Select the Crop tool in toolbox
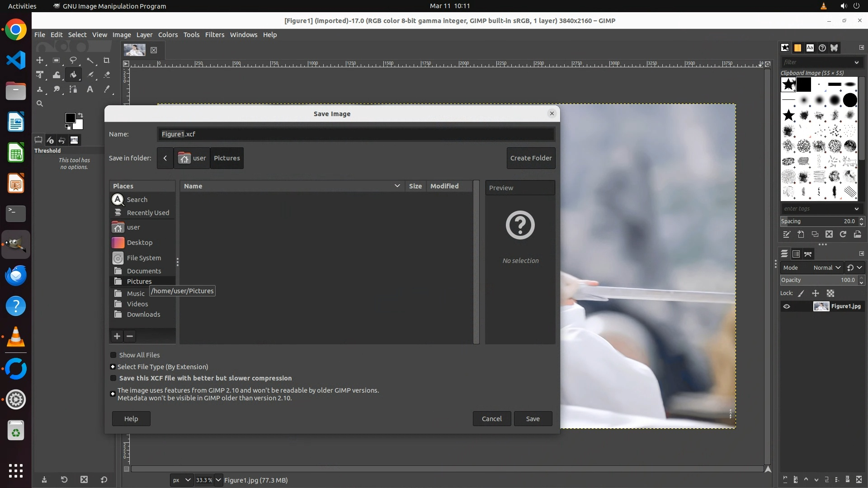Screen dimensions: 868x488 pyautogui.click(x=107, y=60)
